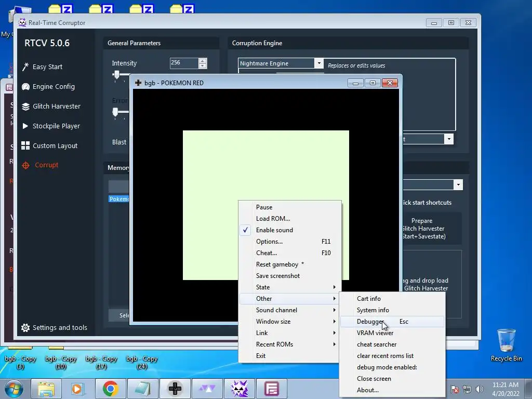
Task: Click the notepad-style taskbar icon
Action: click(142, 389)
